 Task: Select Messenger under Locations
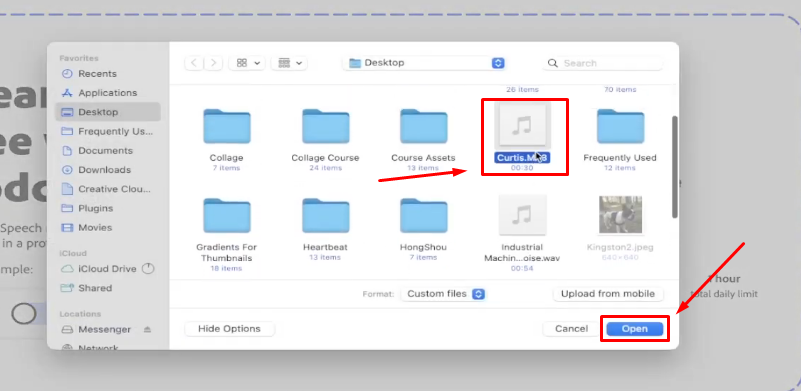point(104,330)
